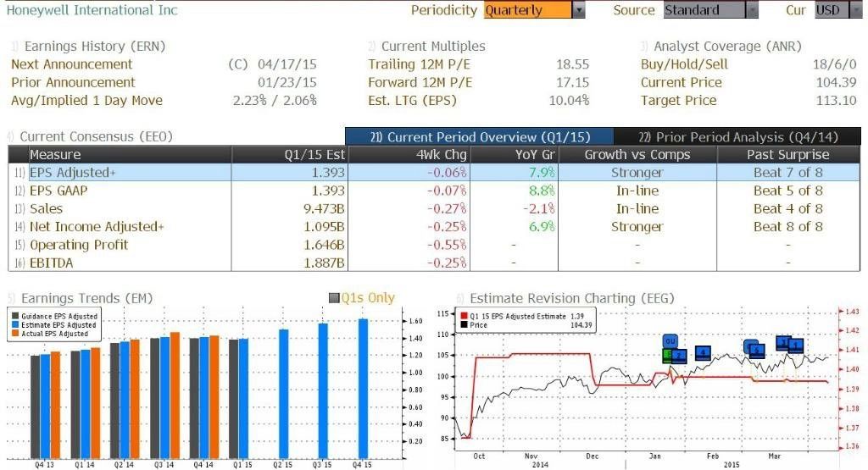Click Trailing 12M P/E value 18.55
Screen dimensions: 868x470
coord(572,64)
